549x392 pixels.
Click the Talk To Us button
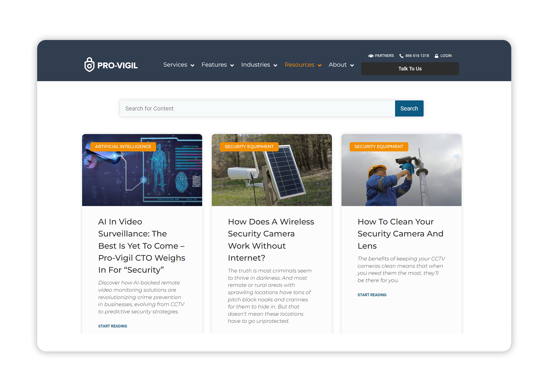[410, 69]
